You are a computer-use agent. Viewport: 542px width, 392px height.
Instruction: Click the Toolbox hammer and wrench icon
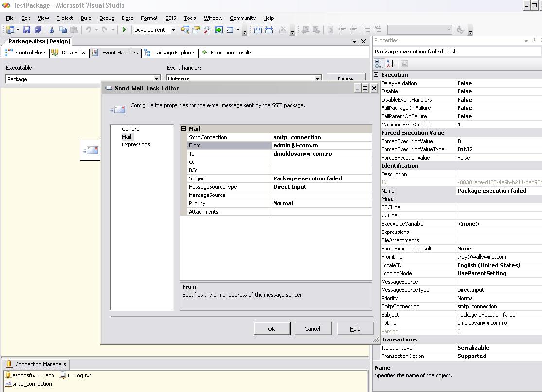coord(208,30)
